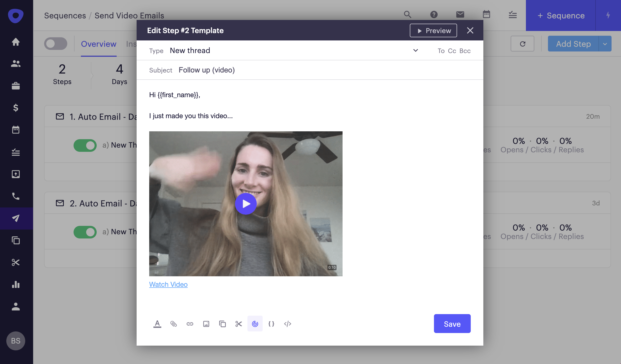Screen dimensions: 621x364
Task: Click the scissors/cut icon in toolbar
Action: pyautogui.click(x=238, y=324)
